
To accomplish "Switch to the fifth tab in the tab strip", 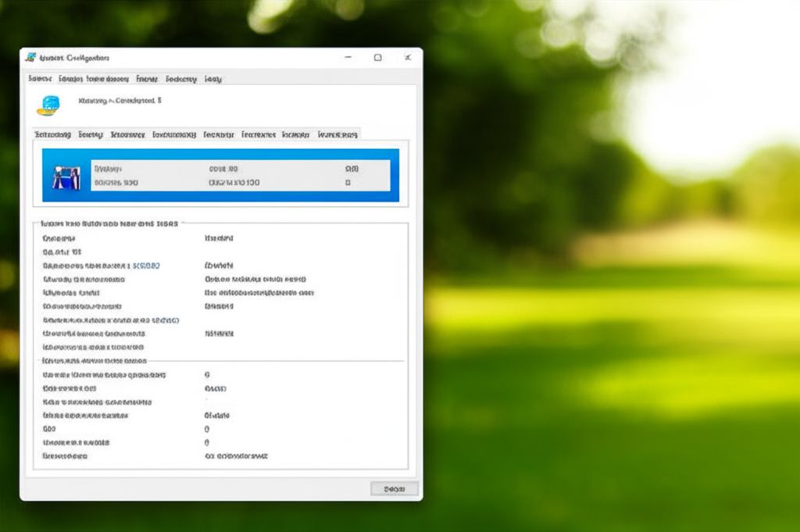I will pos(219,134).
